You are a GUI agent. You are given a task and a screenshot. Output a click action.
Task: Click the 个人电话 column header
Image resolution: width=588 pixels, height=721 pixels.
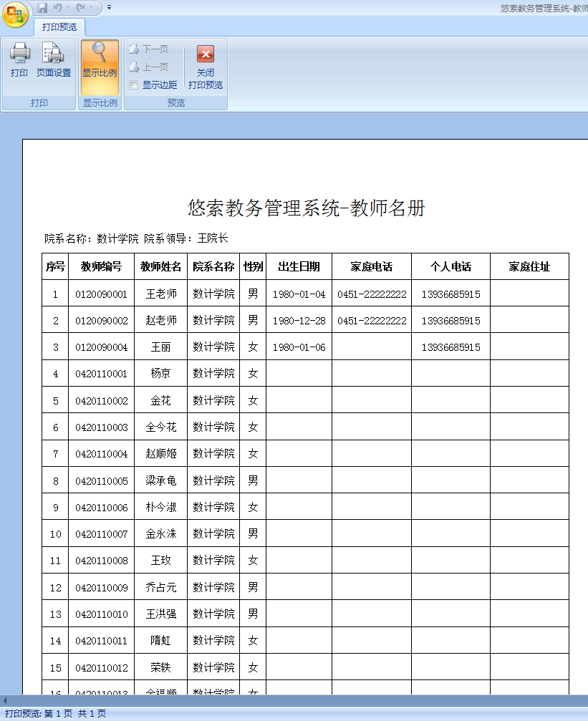click(x=451, y=266)
